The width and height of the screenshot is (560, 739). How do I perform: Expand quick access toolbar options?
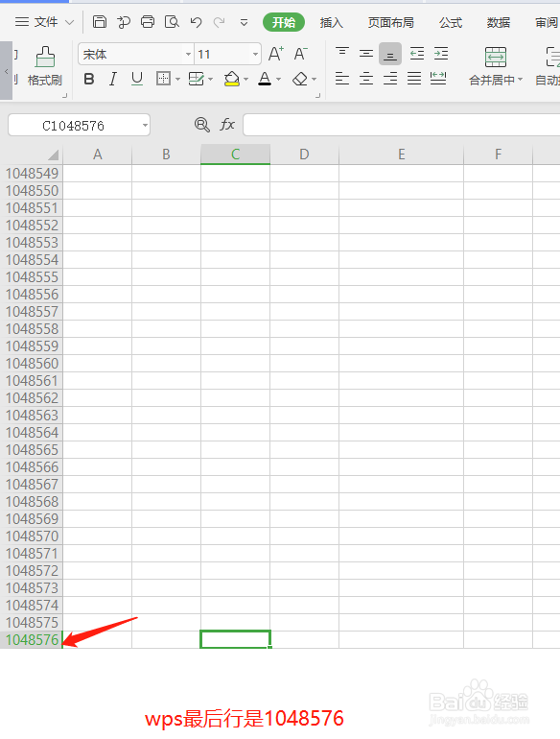(x=244, y=23)
